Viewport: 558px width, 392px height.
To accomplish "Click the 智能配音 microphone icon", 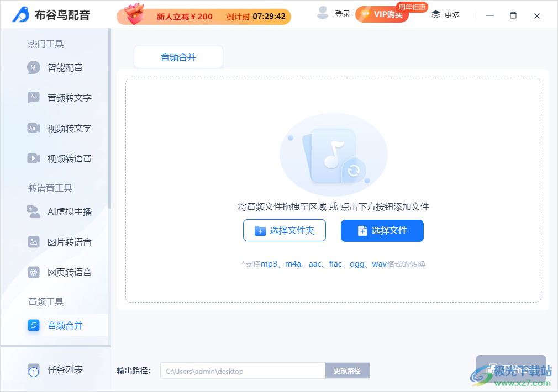I will point(34,68).
